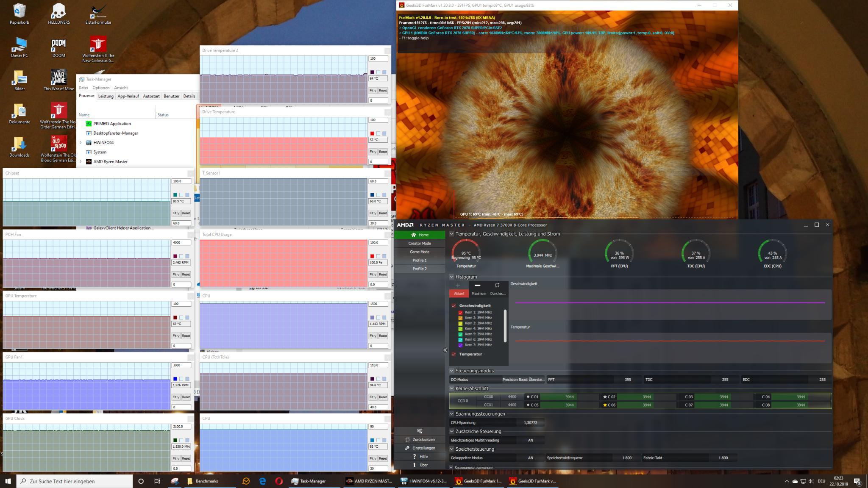Click the blue color swatch in GPU Fan1 graph
The image size is (868, 488).
[175, 379]
